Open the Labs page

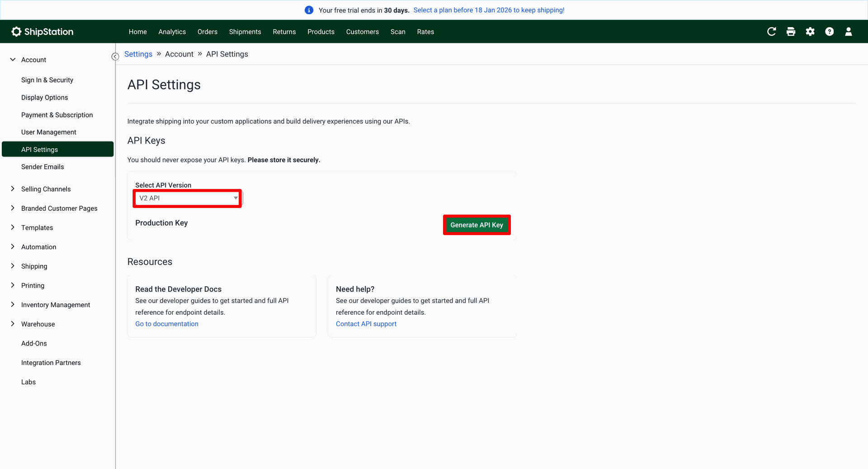coord(28,382)
